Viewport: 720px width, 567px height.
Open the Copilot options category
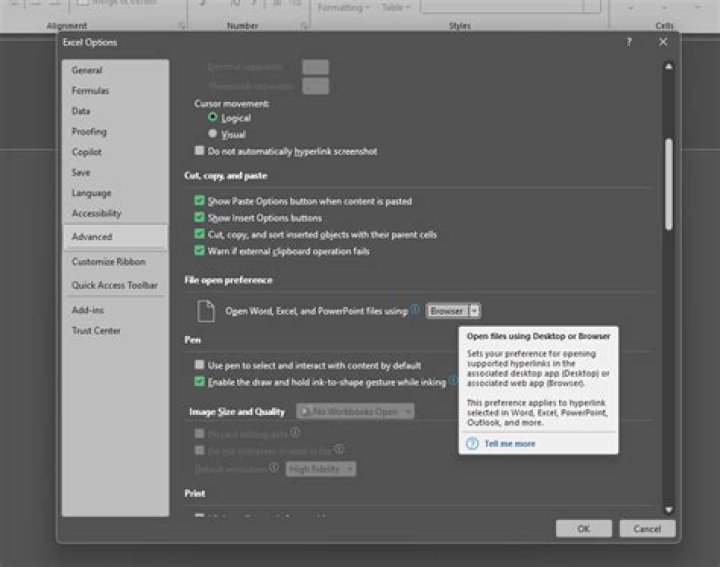[x=115, y=152]
